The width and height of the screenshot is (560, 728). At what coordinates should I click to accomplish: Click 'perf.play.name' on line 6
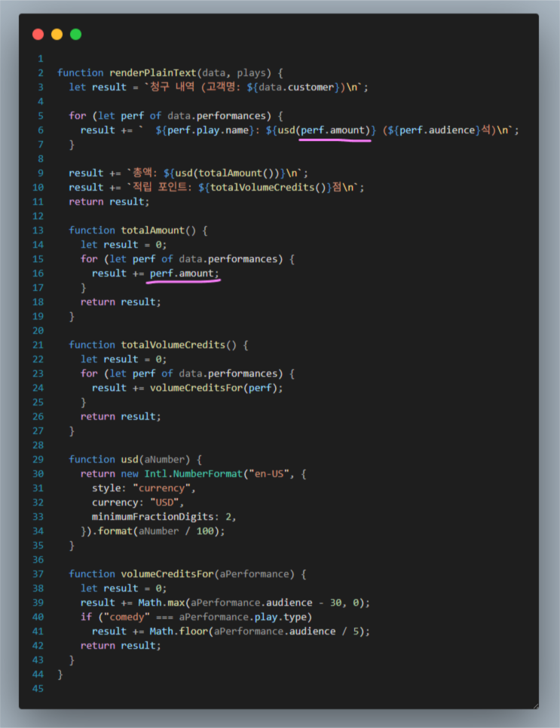pos(208,130)
